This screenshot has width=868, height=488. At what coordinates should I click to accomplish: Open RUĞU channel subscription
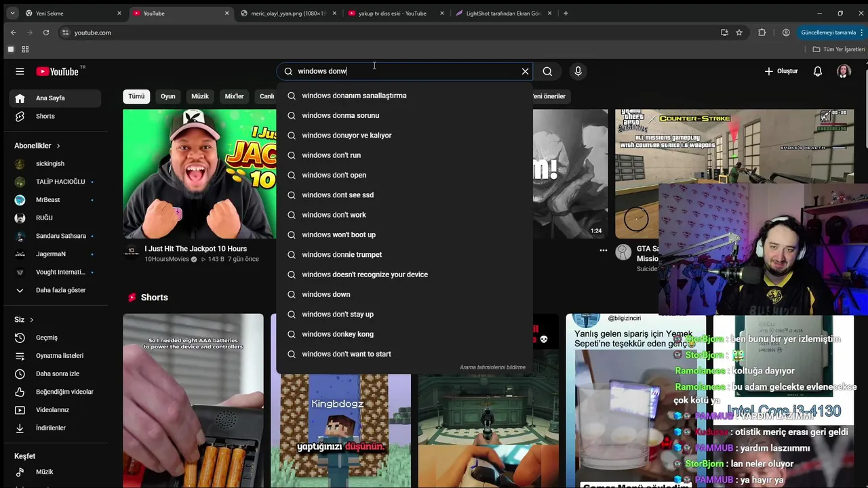[x=56, y=218]
